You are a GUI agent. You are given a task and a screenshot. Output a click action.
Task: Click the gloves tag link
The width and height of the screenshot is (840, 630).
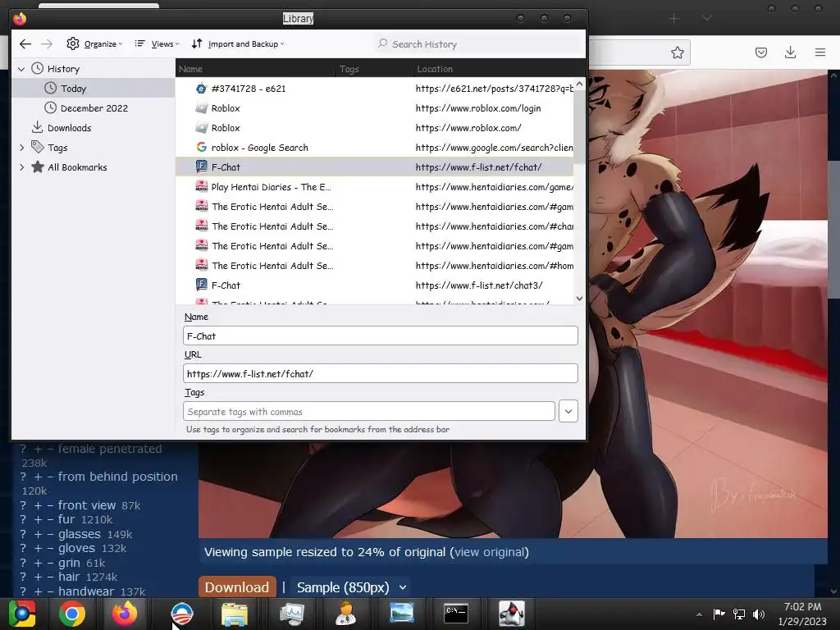pyautogui.click(x=76, y=548)
